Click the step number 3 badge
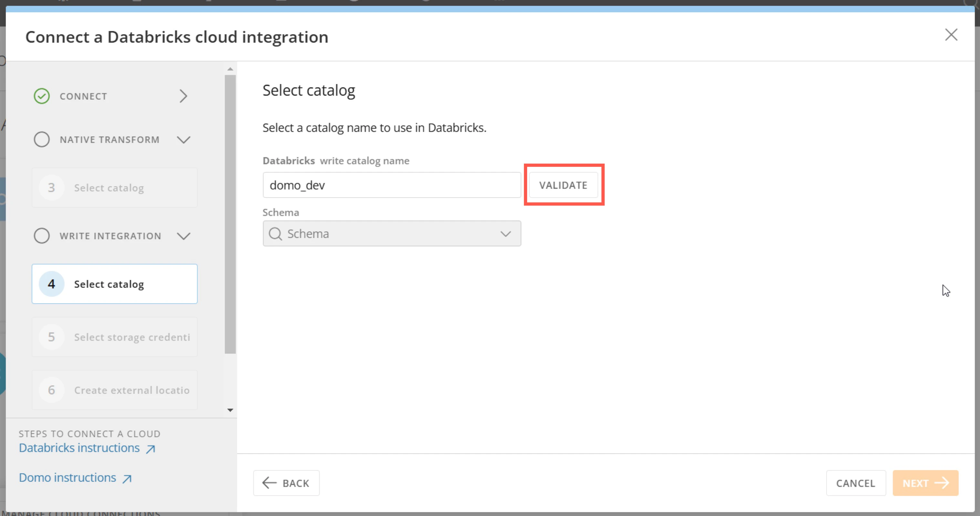The image size is (980, 516). click(51, 188)
